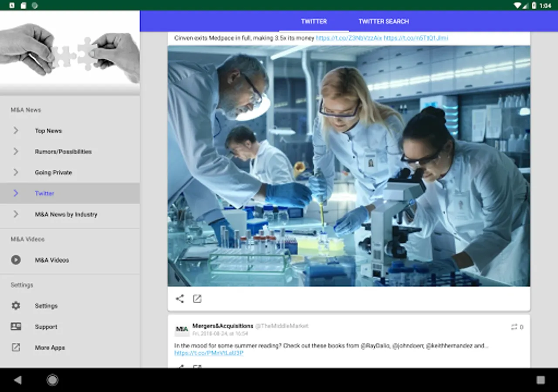558x392 pixels.
Task: Tap the tweet date Fri, 2018-08-24
Action: point(220,334)
